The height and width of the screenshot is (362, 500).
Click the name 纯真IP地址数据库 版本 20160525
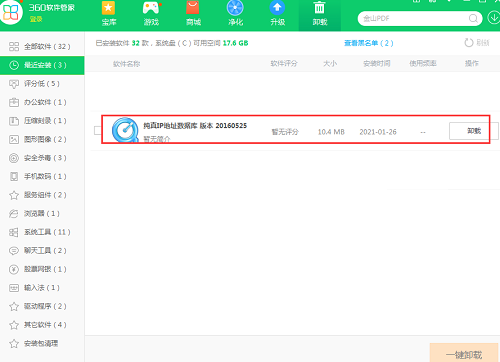[x=195, y=126]
